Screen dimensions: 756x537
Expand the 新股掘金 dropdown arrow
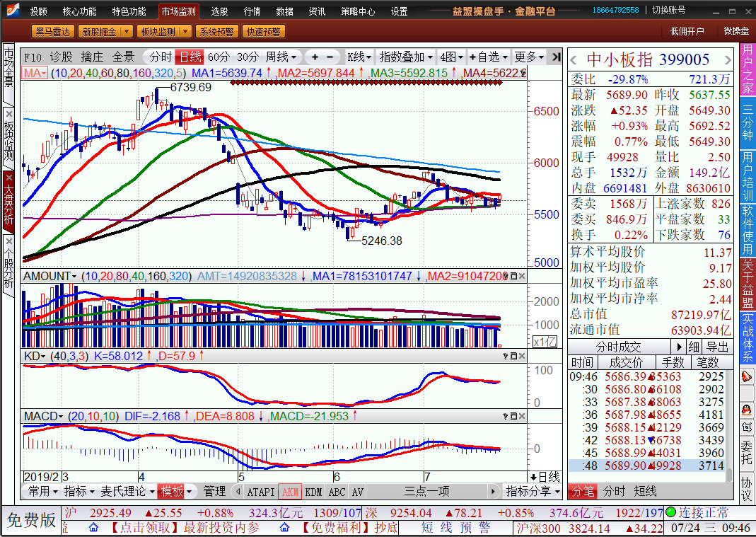coord(127,32)
